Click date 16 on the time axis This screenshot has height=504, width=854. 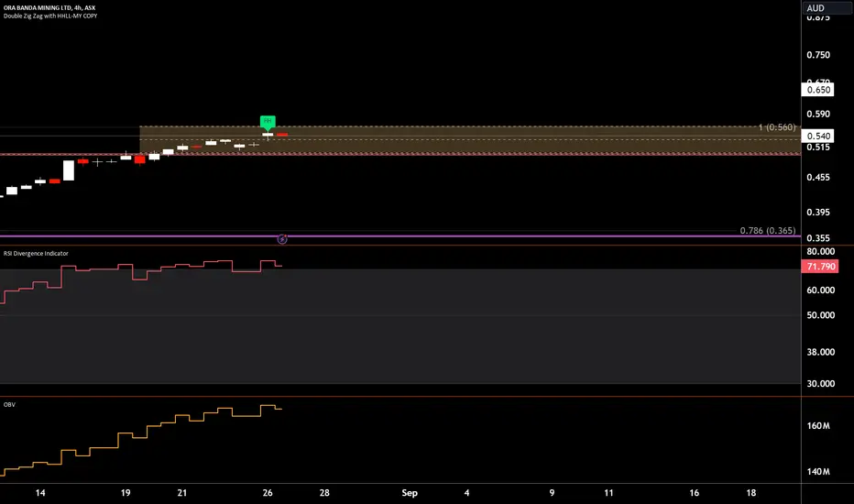pos(694,493)
